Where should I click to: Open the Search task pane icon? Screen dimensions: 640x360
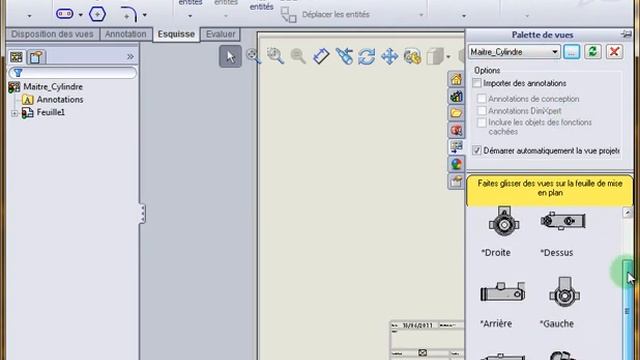click(456, 130)
